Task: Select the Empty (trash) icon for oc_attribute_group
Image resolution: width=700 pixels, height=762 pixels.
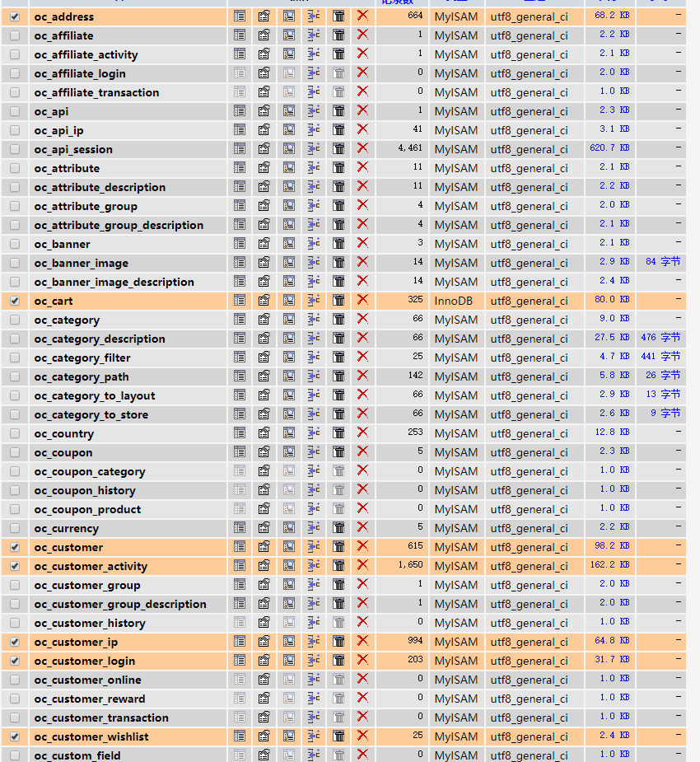Action: click(x=338, y=206)
